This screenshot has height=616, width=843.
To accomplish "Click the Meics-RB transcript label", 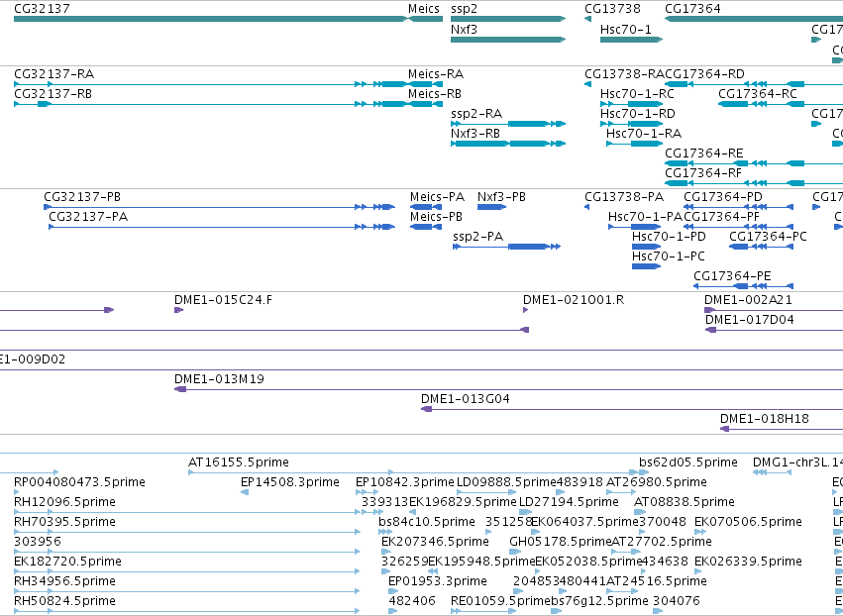I will coord(435,93).
